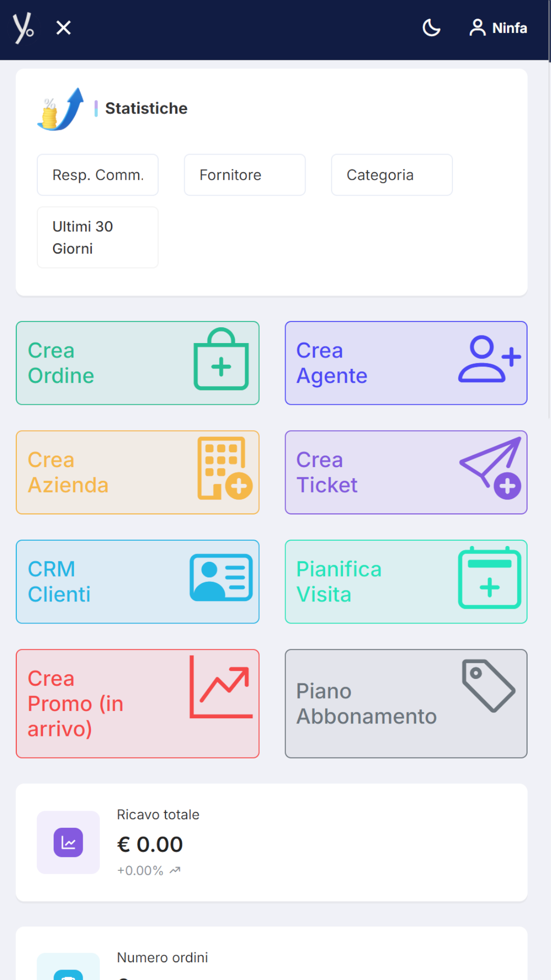The height and width of the screenshot is (980, 551).
Task: Click the price tag icon on Piano Abbonamento
Action: click(x=488, y=686)
